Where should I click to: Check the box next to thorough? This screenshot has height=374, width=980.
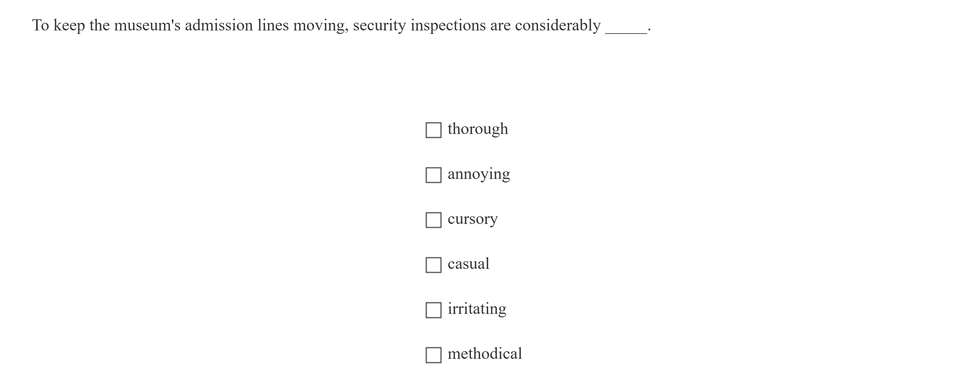coord(433,130)
